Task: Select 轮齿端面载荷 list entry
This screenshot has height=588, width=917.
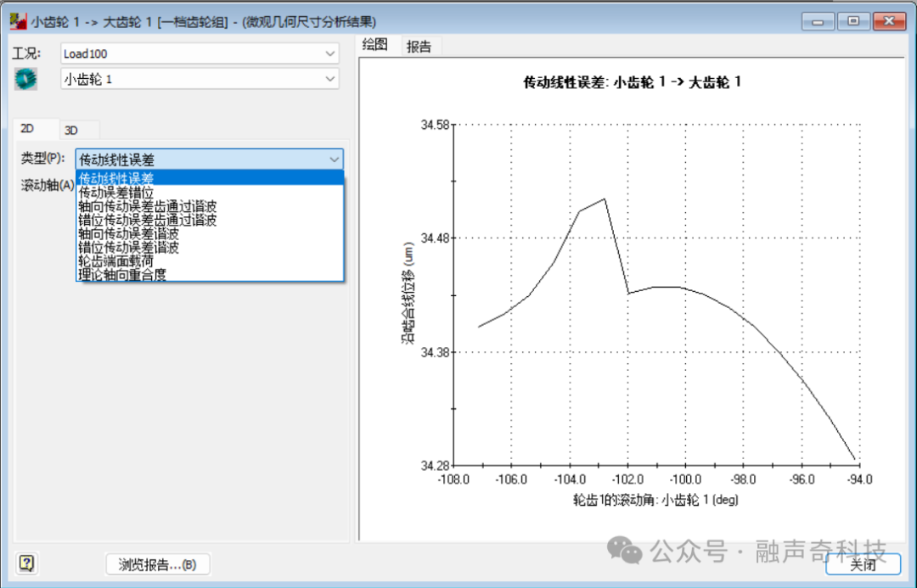Action: click(x=210, y=260)
